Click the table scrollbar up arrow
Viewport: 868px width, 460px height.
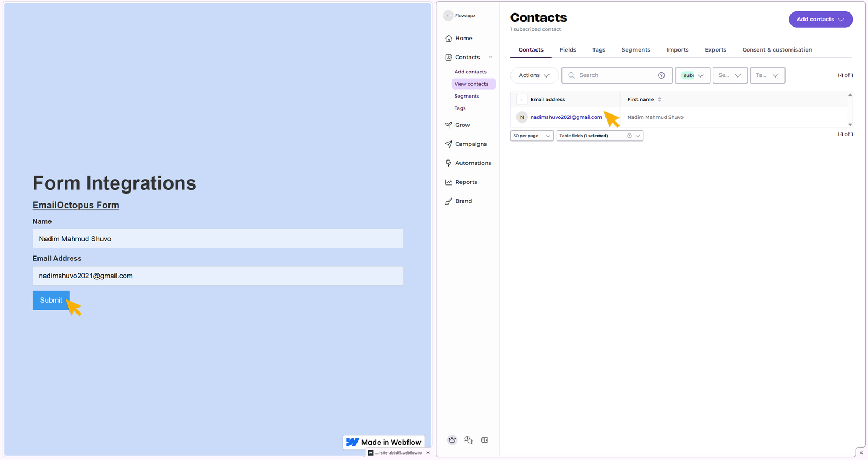click(850, 95)
